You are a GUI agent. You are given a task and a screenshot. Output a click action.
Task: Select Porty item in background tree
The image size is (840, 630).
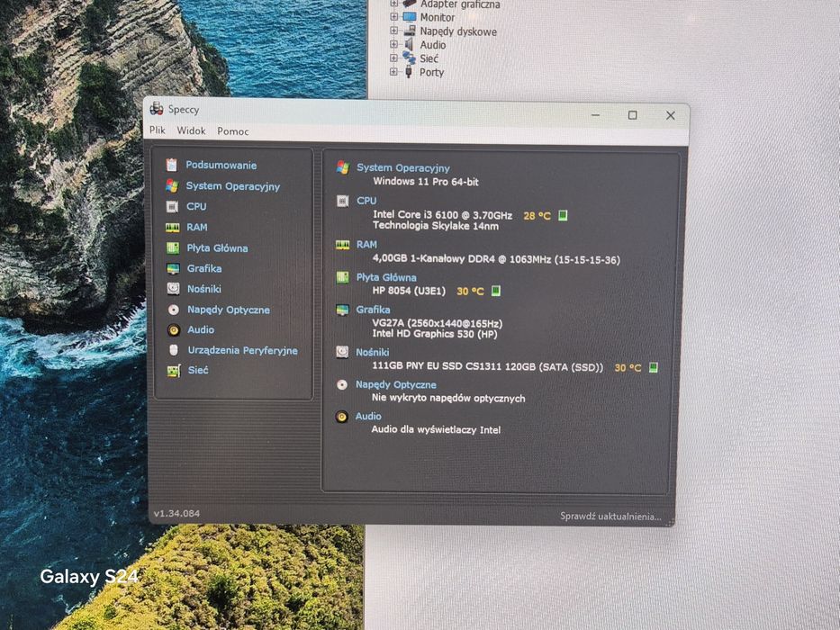432,72
